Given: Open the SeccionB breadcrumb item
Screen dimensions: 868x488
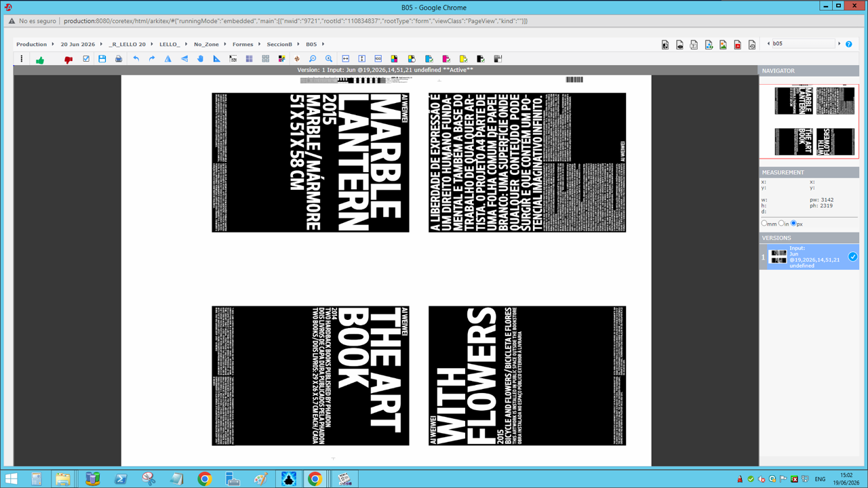Looking at the screenshot, I should click(279, 44).
